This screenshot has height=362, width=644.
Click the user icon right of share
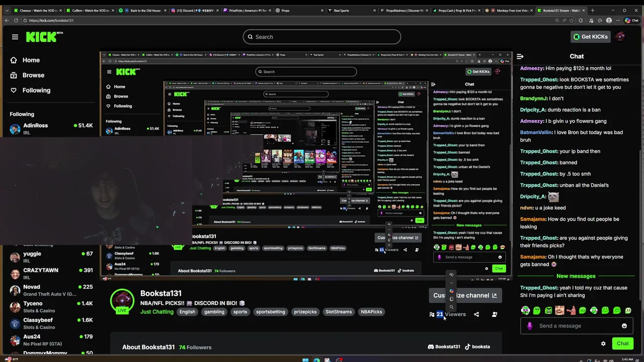(495, 314)
